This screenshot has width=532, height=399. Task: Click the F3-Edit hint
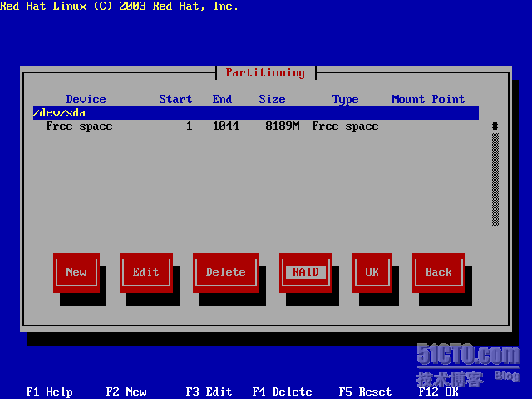coord(209,392)
